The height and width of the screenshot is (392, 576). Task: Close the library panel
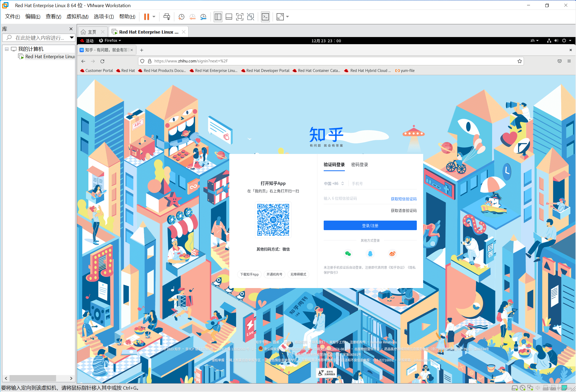click(71, 29)
